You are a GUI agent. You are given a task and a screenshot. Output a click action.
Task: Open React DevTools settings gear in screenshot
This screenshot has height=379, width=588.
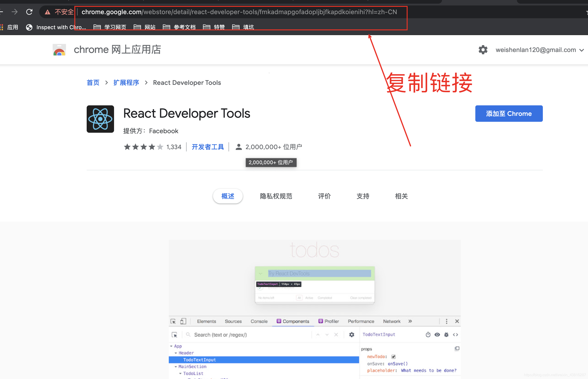tap(352, 335)
